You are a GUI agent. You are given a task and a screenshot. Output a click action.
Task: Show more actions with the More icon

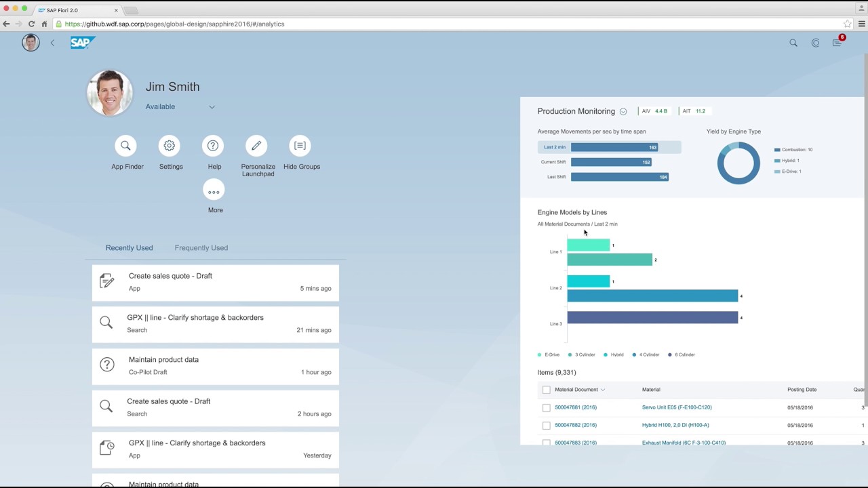[x=214, y=191]
